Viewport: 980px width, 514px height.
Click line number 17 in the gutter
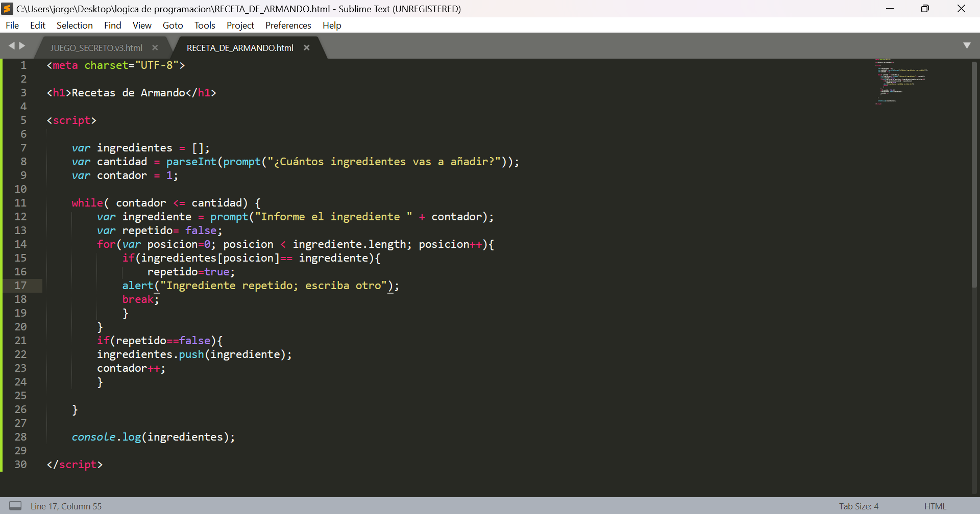point(20,286)
